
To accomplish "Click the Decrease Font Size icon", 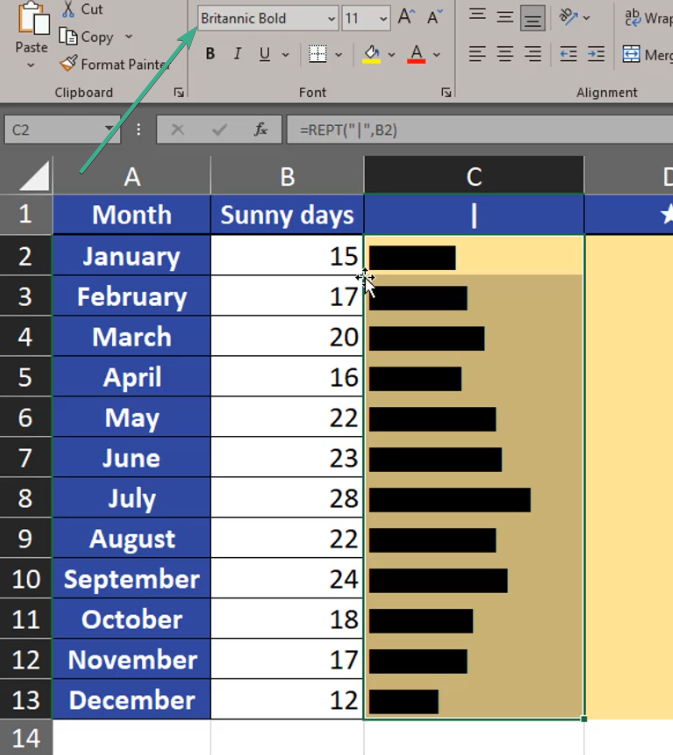I will (434, 18).
